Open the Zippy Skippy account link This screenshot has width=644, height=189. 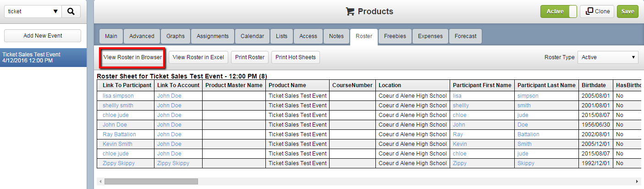tap(173, 163)
